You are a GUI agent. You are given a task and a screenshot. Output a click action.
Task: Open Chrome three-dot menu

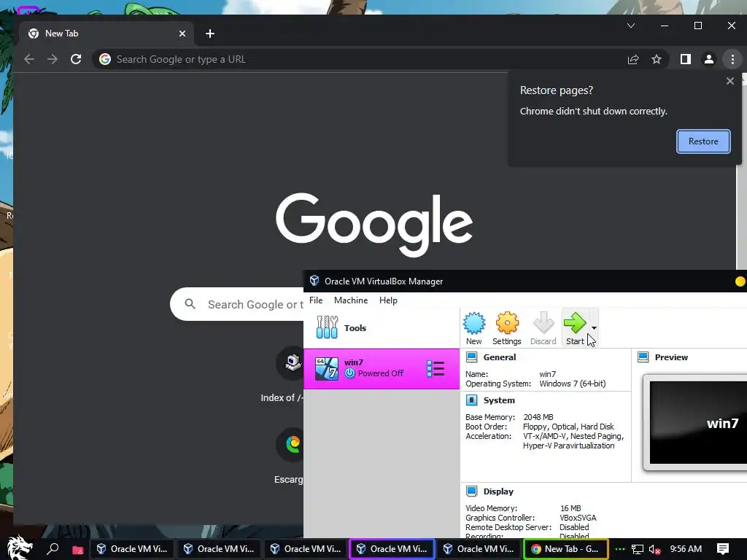(x=732, y=59)
